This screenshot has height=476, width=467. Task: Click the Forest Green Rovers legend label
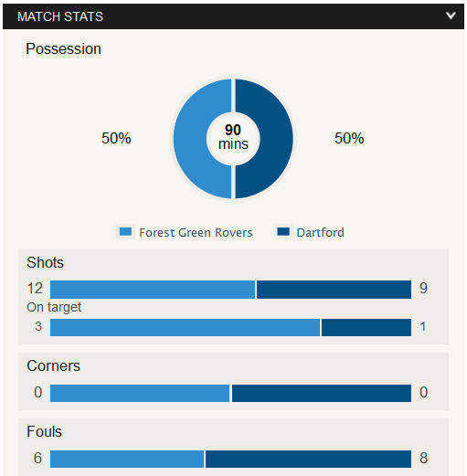coord(196,232)
